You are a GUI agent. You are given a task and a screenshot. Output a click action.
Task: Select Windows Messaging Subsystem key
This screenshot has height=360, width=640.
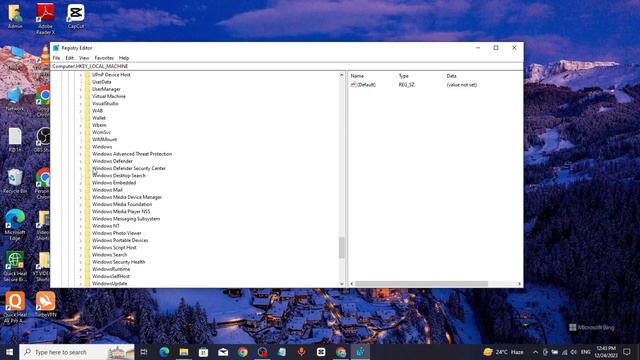[x=126, y=219]
